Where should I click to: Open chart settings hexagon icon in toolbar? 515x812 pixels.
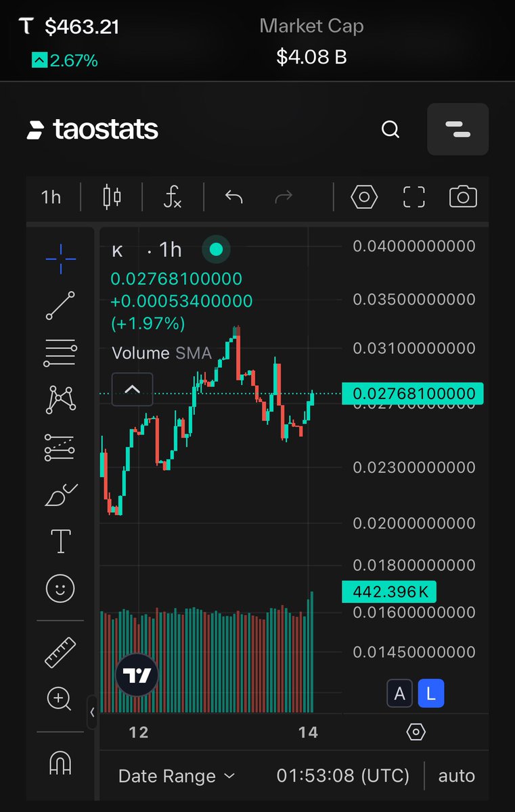coord(364,197)
